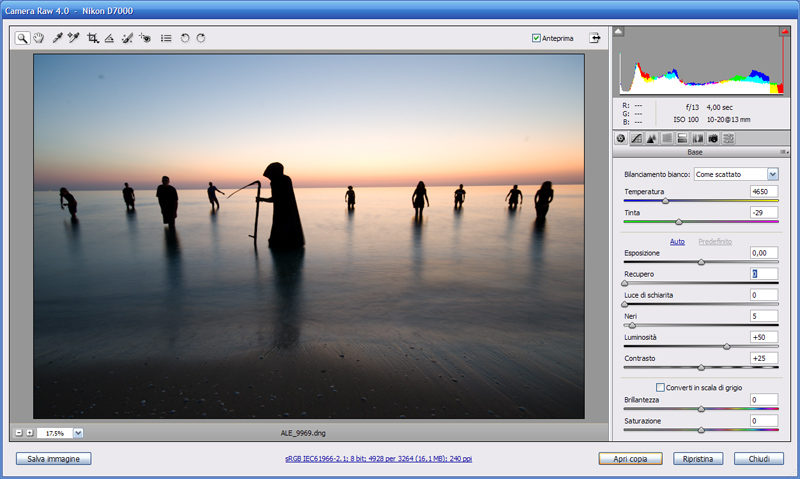Screen dimensions: 800x479
Task: Click the Brillantezza value field
Action: coord(764,400)
